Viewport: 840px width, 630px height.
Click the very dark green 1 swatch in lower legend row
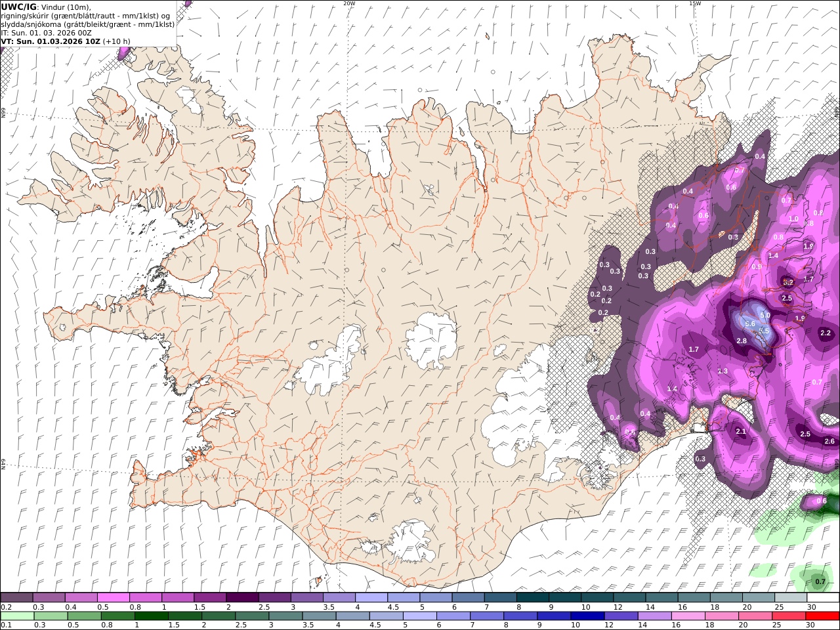tap(151, 616)
